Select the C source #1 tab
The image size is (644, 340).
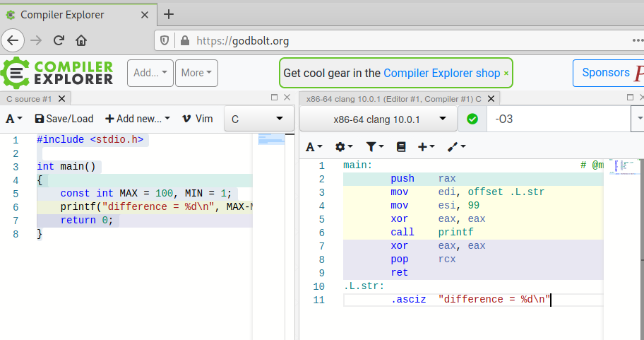point(29,99)
